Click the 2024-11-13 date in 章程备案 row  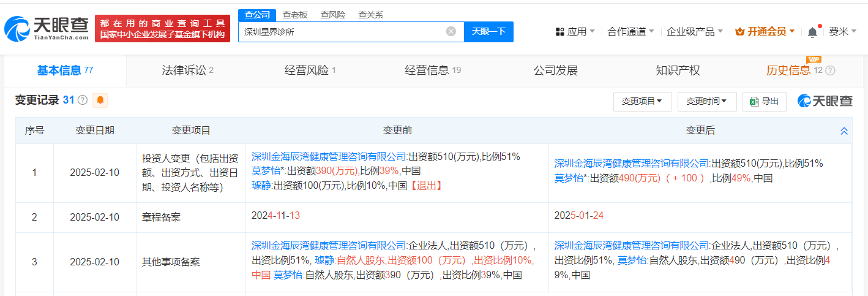[275, 217]
